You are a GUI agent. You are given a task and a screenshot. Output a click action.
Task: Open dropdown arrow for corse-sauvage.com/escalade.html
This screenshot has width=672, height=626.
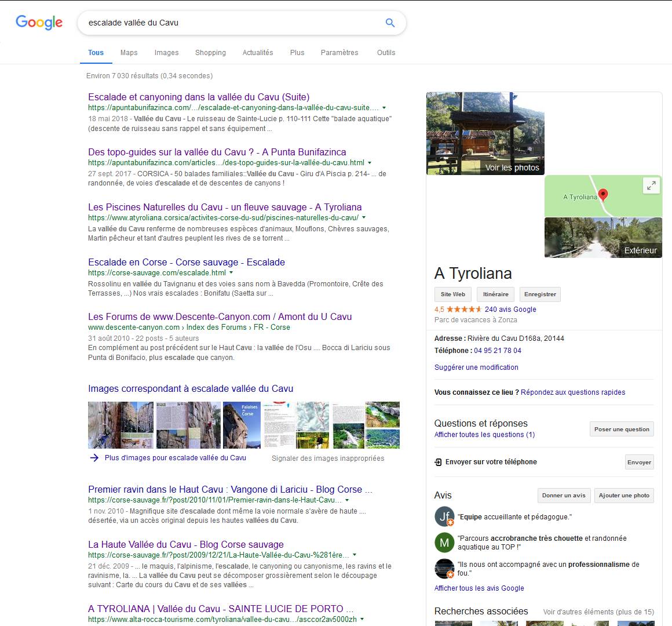231,272
